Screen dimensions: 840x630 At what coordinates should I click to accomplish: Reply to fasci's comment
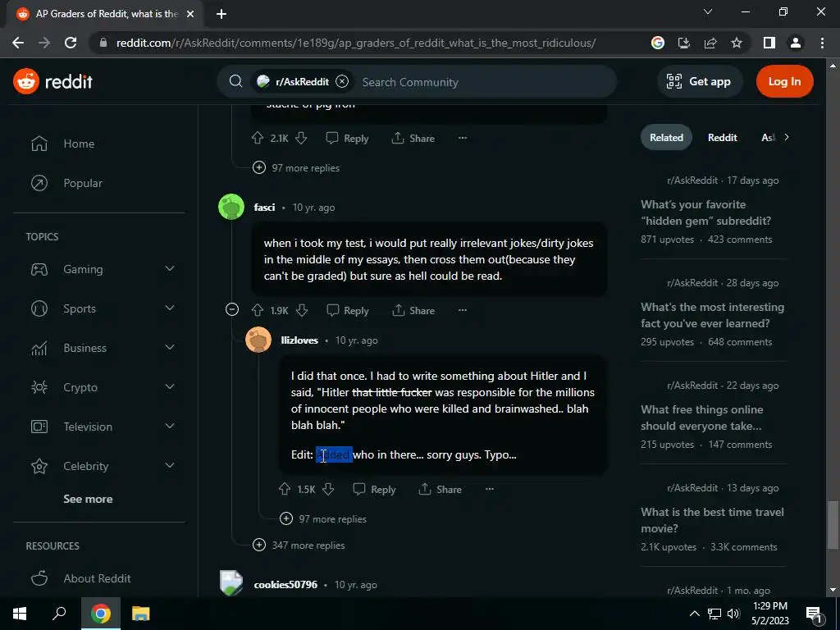click(x=348, y=311)
